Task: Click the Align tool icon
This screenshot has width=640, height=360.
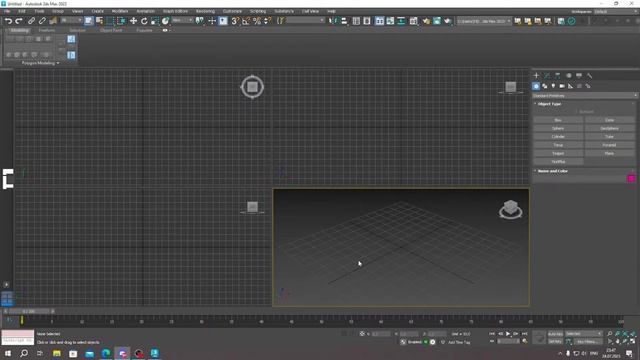Action: [x=344, y=21]
